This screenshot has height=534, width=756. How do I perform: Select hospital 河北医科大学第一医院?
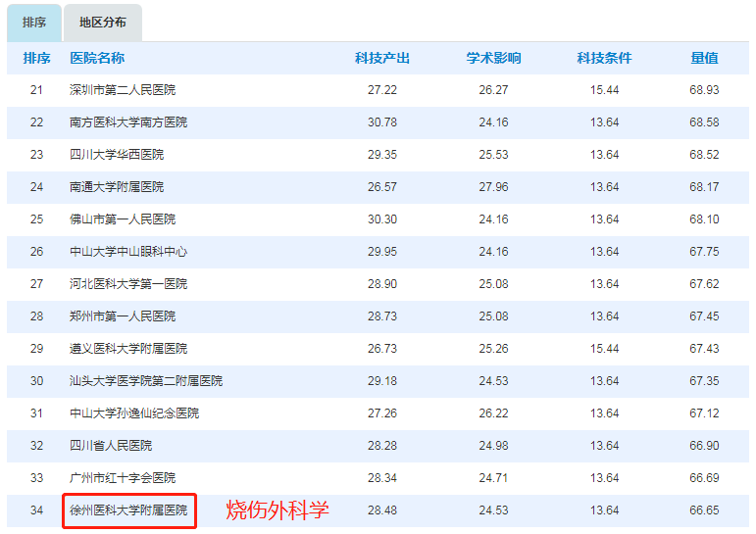128,284
